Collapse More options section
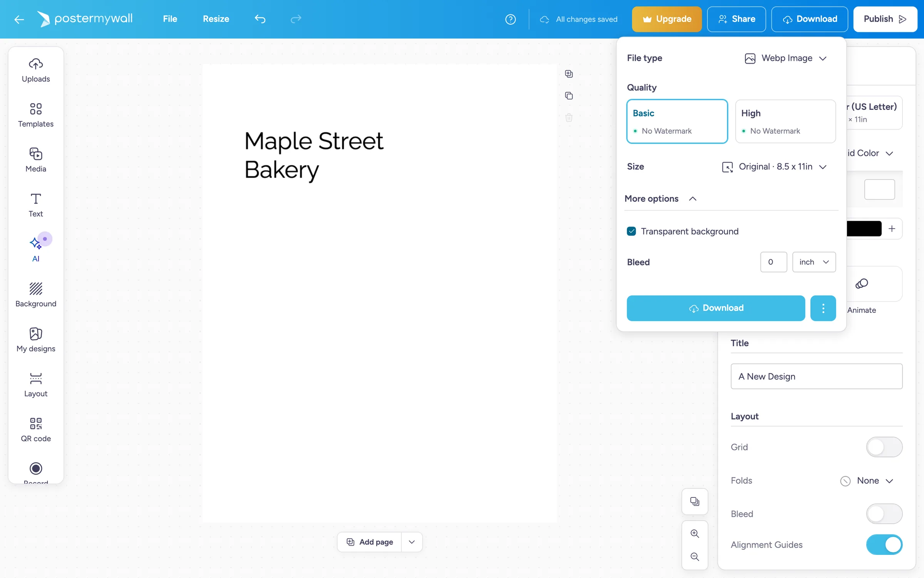Viewport: 924px width, 578px height. pyautogui.click(x=660, y=199)
